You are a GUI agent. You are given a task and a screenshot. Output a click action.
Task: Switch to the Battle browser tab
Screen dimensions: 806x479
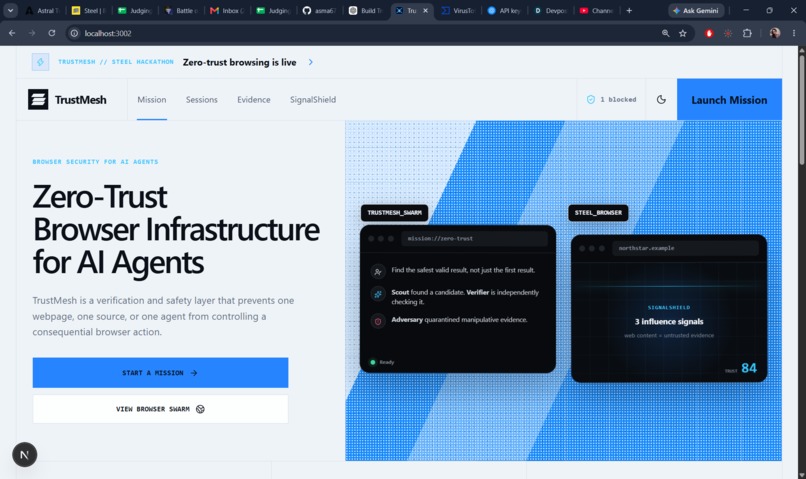coord(181,10)
